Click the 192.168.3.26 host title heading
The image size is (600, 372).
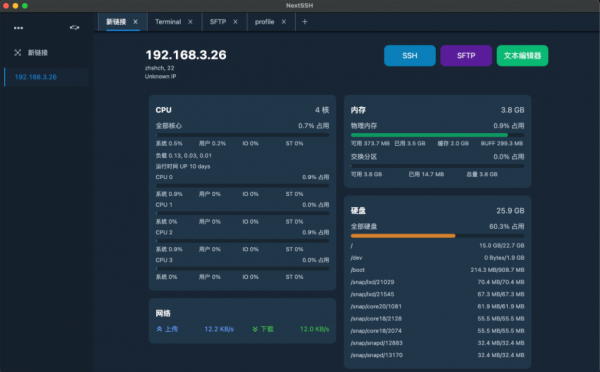click(186, 55)
